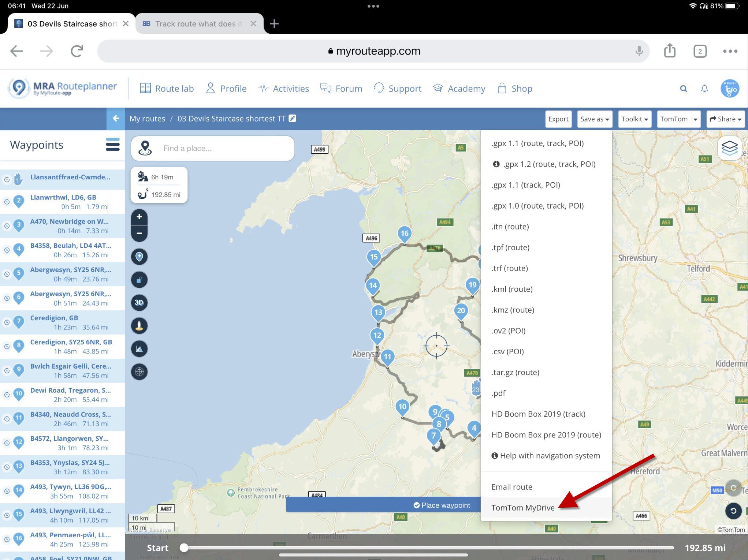
Task: Open the Toolkit dropdown
Action: [635, 119]
